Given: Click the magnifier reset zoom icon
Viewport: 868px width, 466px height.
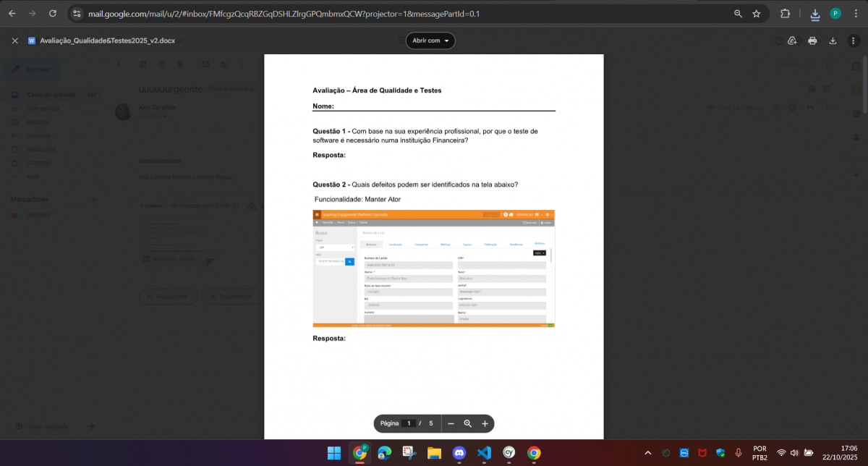Looking at the screenshot, I should [x=468, y=423].
